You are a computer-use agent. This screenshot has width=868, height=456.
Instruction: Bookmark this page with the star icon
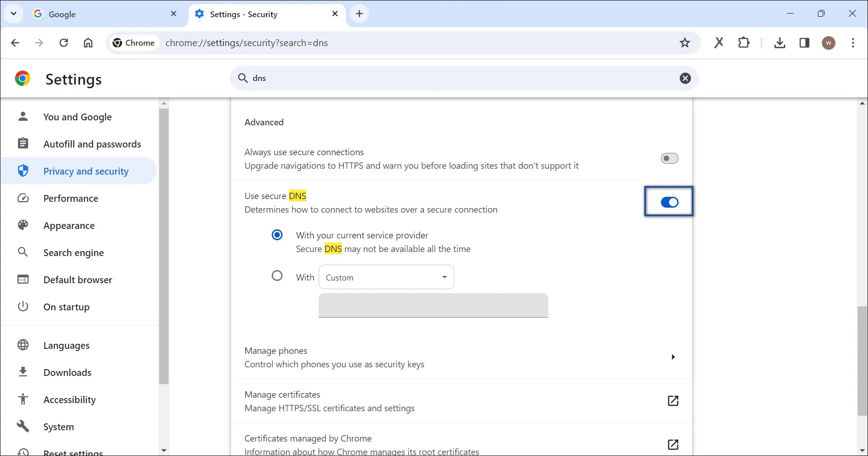[x=685, y=43]
